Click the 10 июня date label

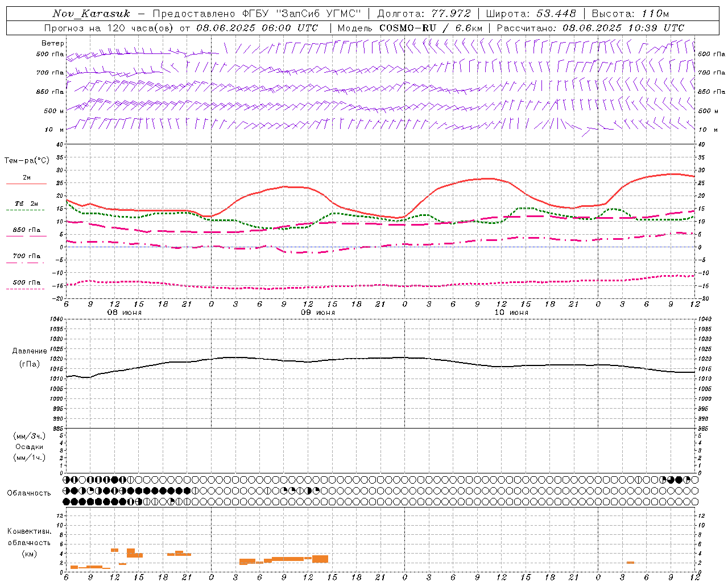pos(511,313)
